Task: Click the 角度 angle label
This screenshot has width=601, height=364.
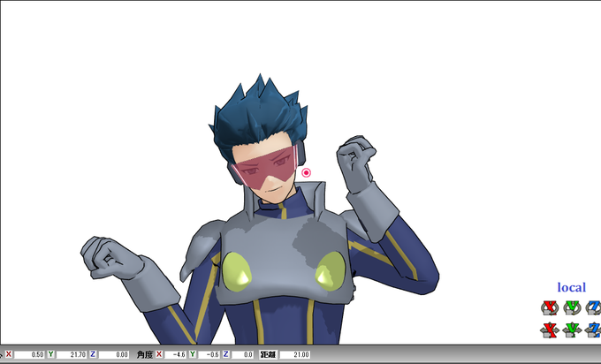Action: [145, 355]
